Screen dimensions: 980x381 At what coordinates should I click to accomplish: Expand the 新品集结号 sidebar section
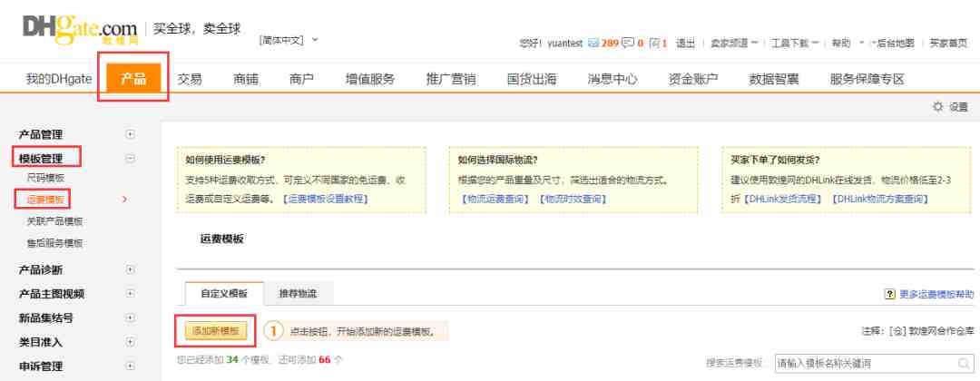pos(130,317)
